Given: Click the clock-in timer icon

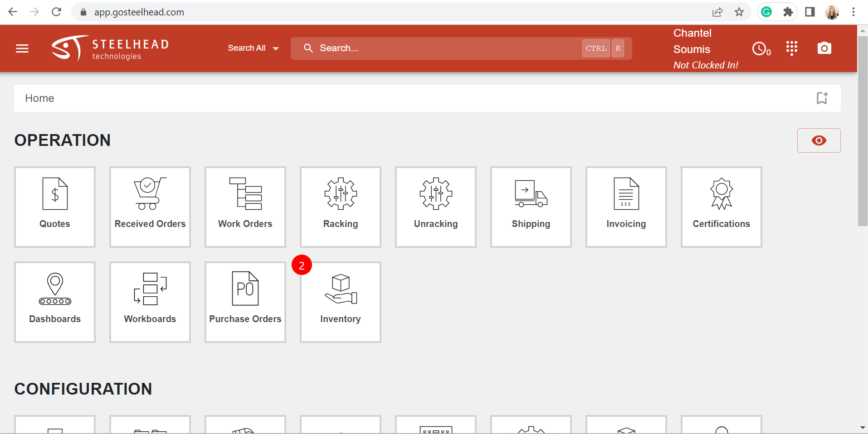Looking at the screenshot, I should pyautogui.click(x=759, y=48).
